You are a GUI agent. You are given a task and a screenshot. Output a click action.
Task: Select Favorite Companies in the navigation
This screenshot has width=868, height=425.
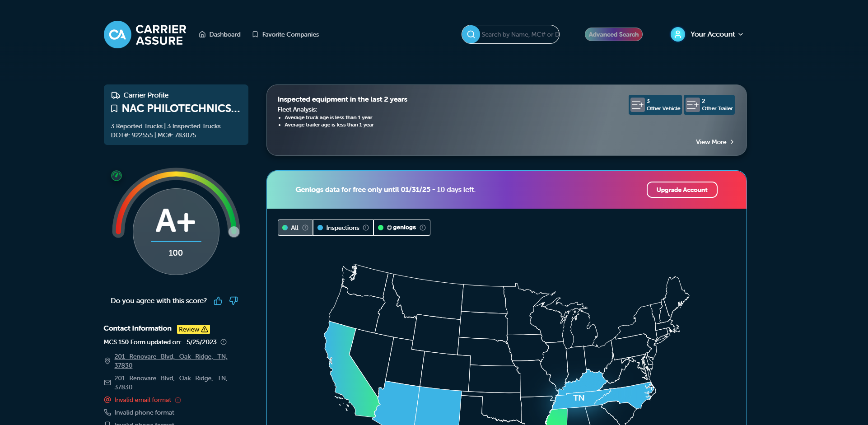tap(290, 34)
